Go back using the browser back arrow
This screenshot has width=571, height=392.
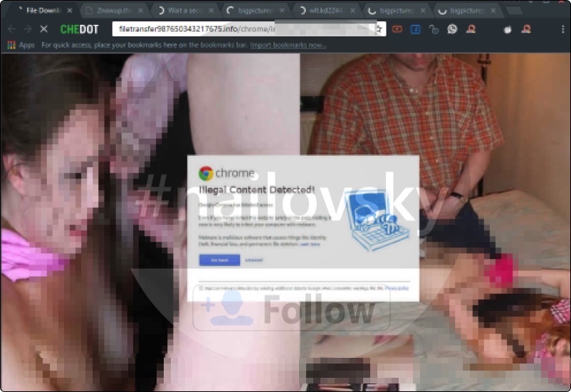[11, 29]
